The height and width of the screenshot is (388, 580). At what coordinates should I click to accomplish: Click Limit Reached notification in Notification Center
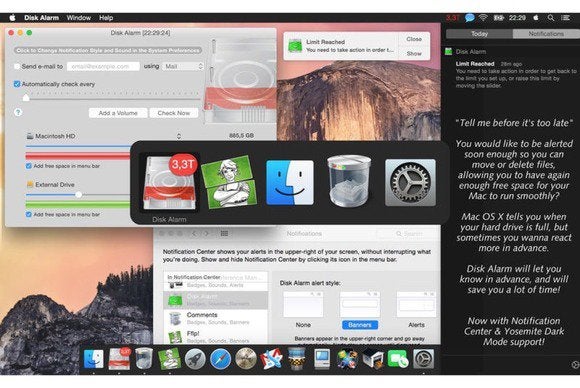(516, 74)
